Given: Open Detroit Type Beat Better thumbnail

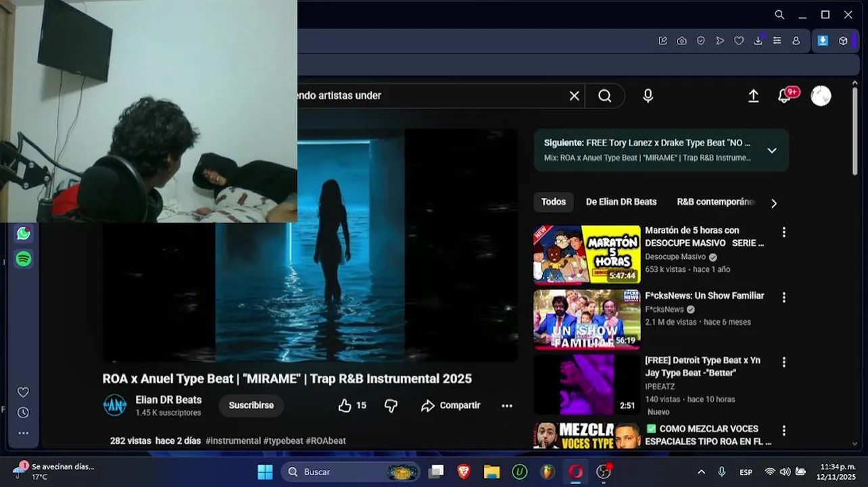Looking at the screenshot, I should pyautogui.click(x=587, y=384).
